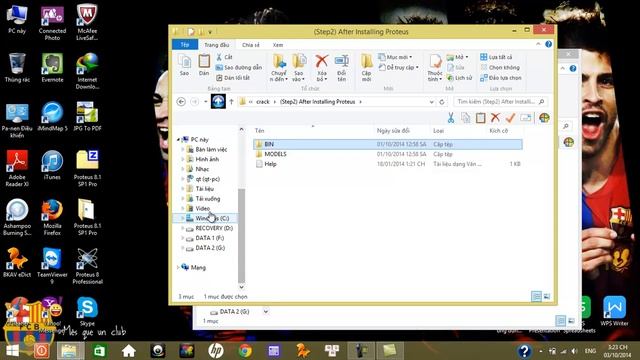Click the explorer back arrow button
640x360 pixels.
181,102
